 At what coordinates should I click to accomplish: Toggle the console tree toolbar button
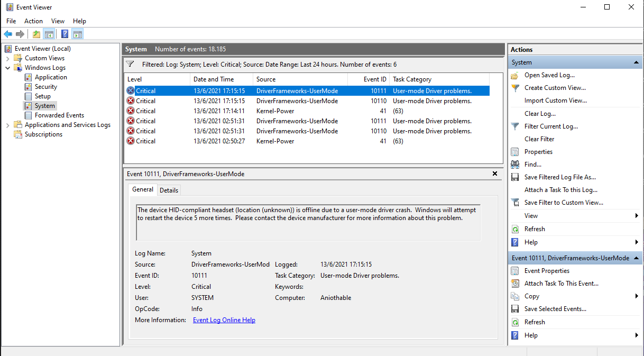(x=49, y=34)
